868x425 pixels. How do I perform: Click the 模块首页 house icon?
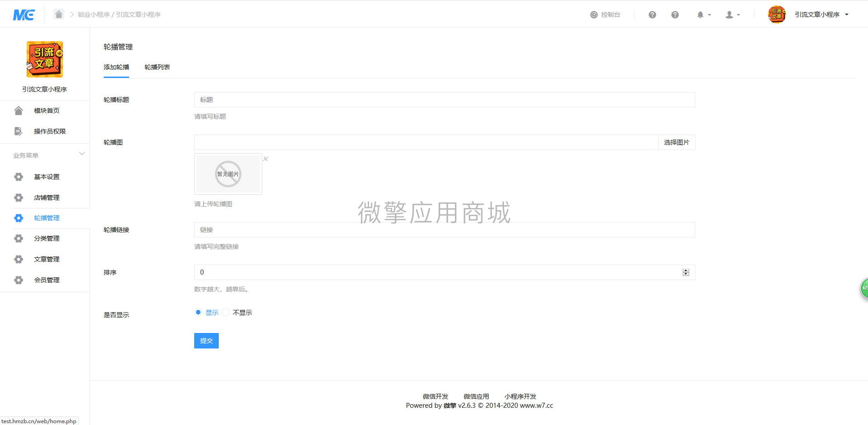[19, 111]
